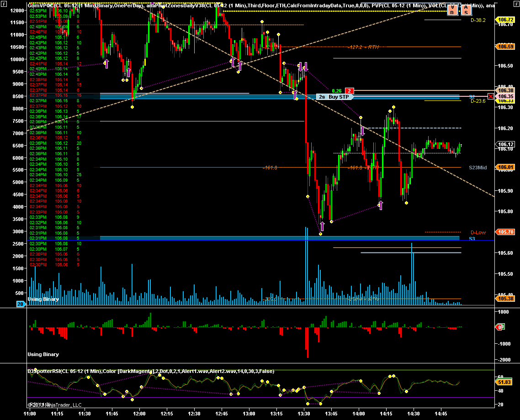Click the 11:00 label on the time axis
The height and width of the screenshot is (420, 520).
coord(30,414)
